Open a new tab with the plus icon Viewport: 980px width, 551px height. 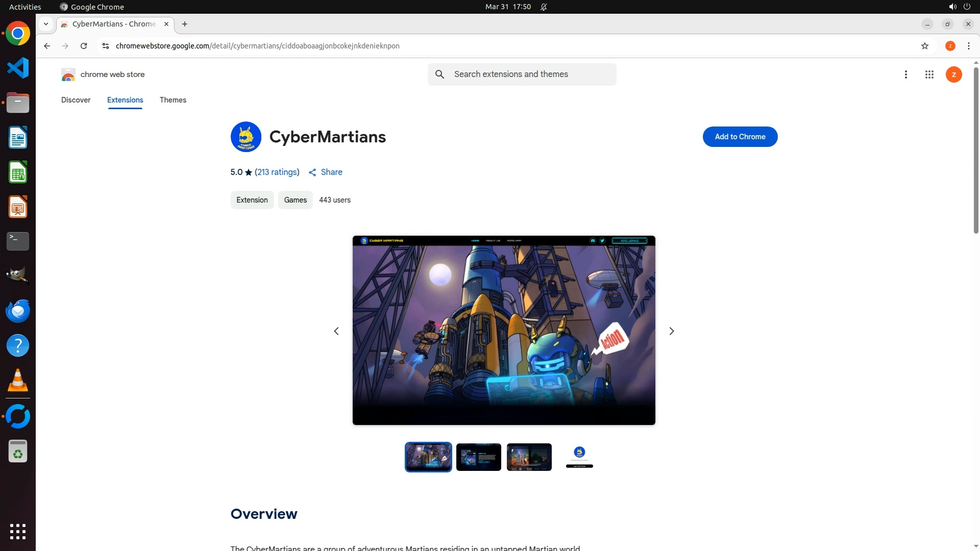(185, 24)
